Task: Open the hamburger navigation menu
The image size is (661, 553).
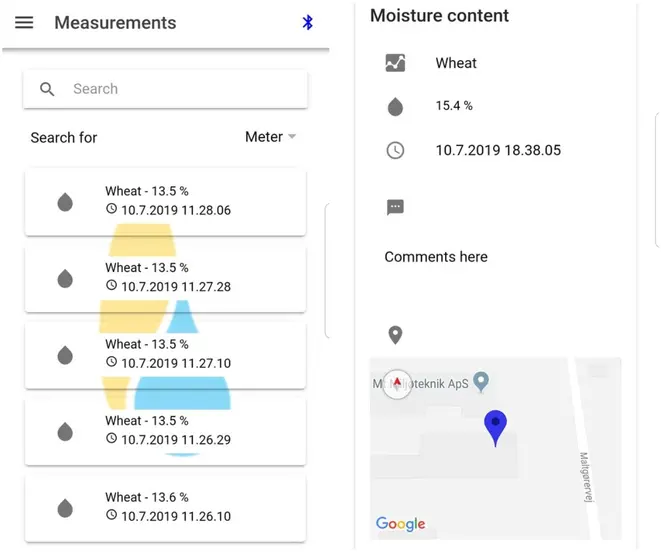Action: [24, 23]
